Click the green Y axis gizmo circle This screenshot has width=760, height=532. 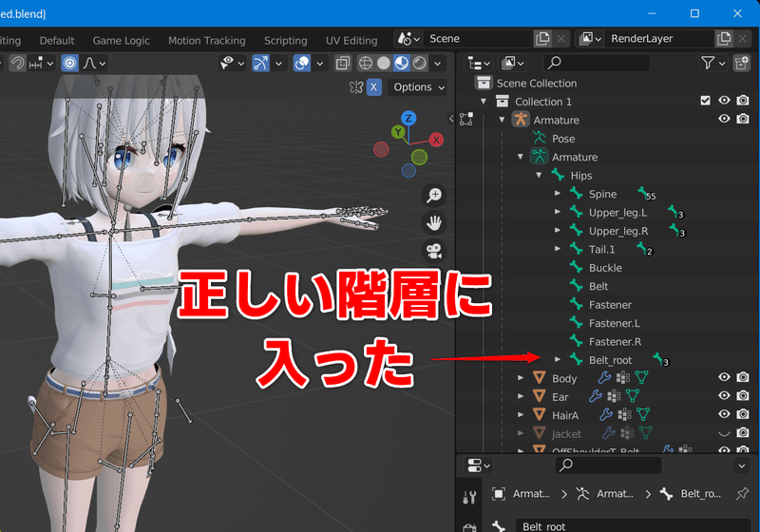click(398, 131)
